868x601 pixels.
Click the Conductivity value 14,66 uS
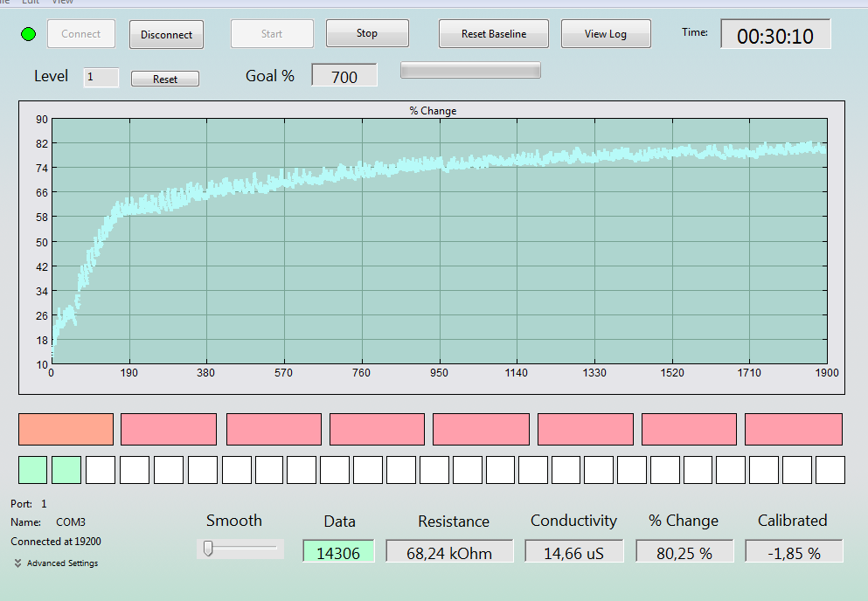click(x=574, y=552)
